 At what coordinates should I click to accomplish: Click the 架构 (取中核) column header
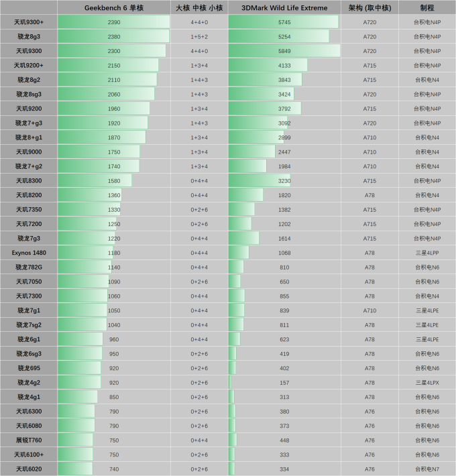point(369,7)
